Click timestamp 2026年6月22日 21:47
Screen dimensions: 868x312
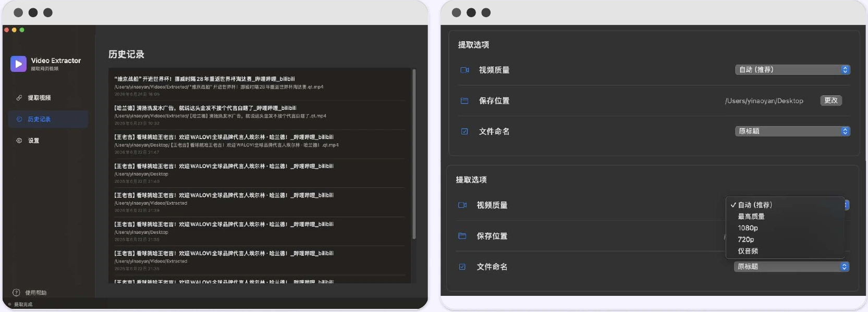click(137, 153)
